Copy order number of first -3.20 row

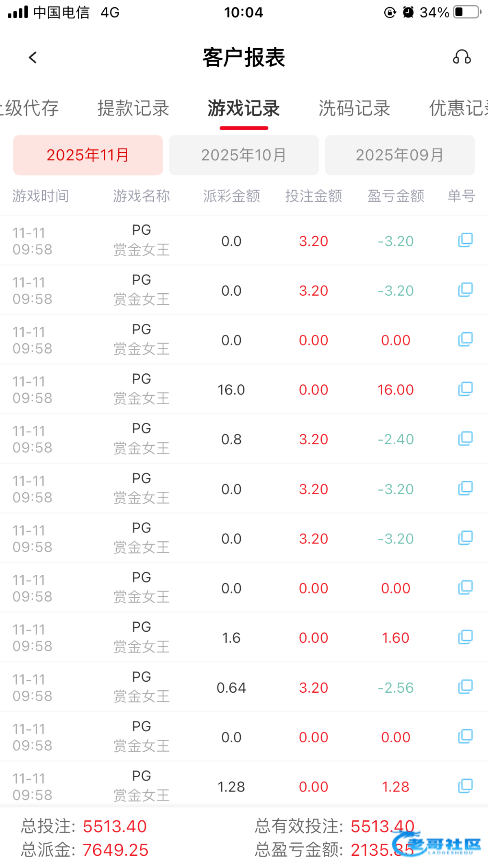pyautogui.click(x=465, y=240)
